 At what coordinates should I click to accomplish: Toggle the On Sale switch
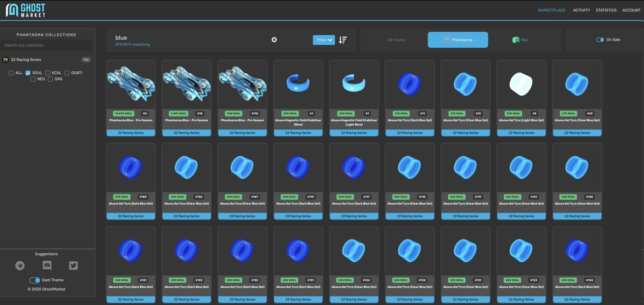pyautogui.click(x=600, y=40)
